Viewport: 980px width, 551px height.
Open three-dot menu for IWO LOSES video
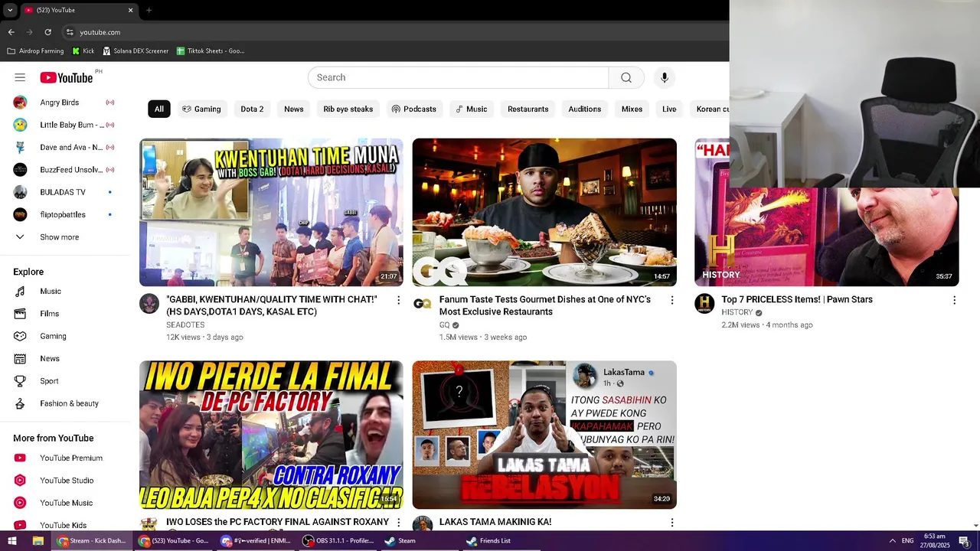coord(398,523)
